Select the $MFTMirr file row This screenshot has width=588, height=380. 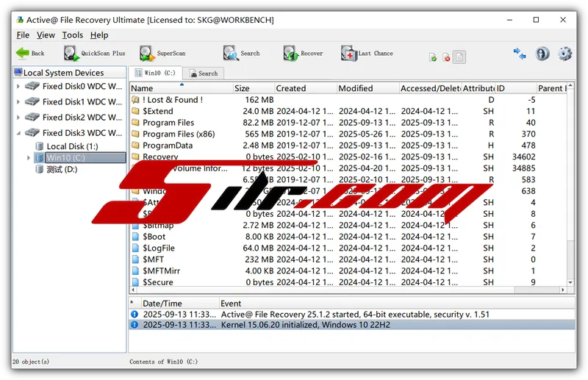[348, 270]
